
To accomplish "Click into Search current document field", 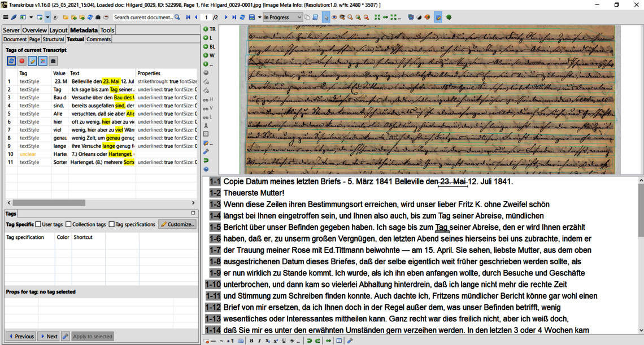I will click(x=143, y=18).
